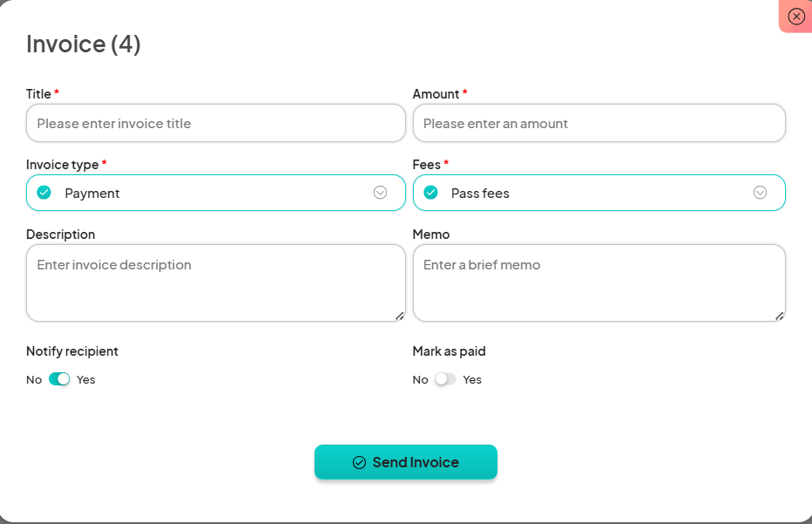Click the invoice Title input field
Viewport: 812px width, 524px height.
[215, 123]
